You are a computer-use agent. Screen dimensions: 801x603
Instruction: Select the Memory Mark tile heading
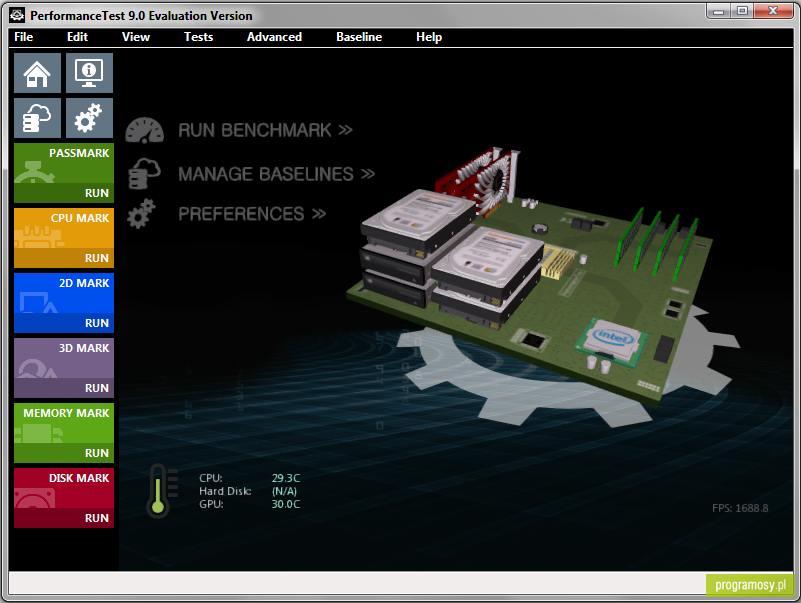click(x=66, y=413)
